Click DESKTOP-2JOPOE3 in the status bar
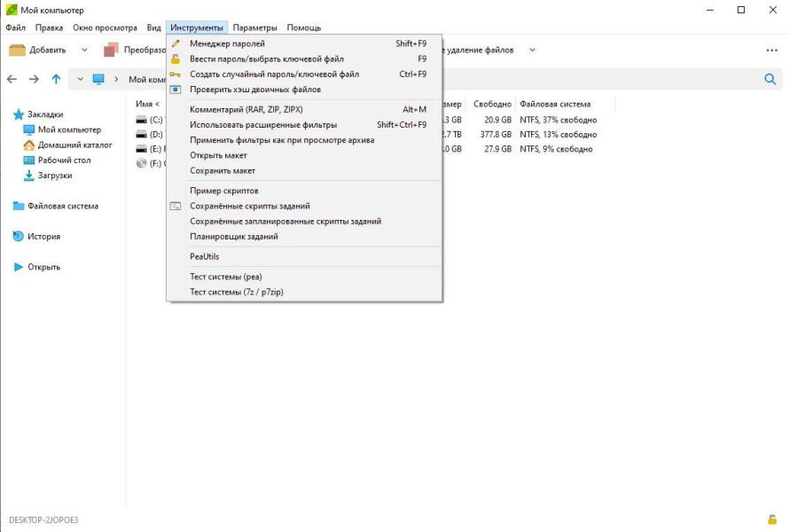This screenshot has height=532, width=789. point(43,520)
